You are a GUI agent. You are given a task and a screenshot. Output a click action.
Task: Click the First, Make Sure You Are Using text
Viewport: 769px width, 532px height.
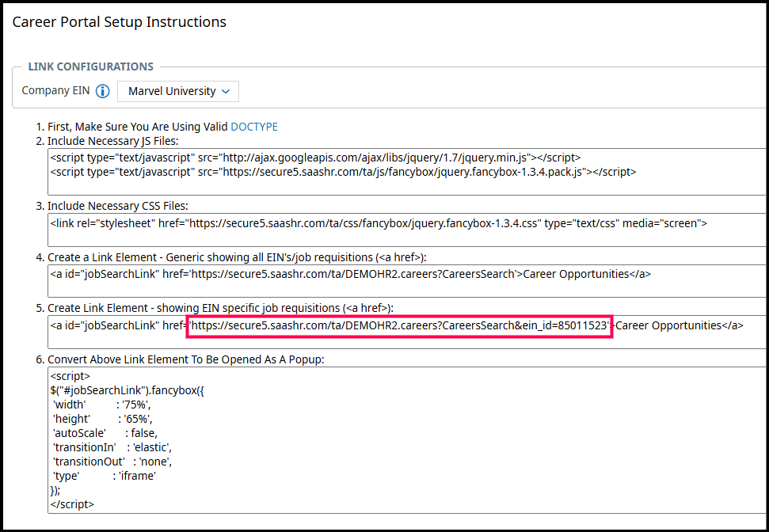(139, 127)
